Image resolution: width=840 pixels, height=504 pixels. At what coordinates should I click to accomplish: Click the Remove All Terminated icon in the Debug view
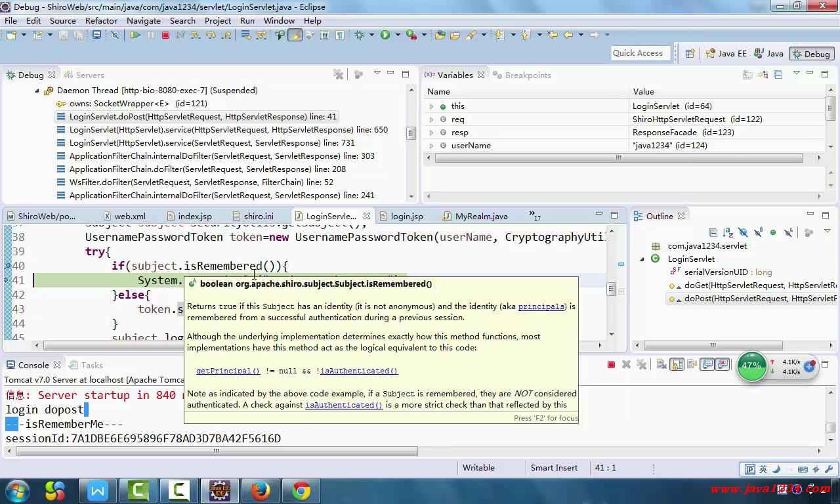(x=338, y=75)
